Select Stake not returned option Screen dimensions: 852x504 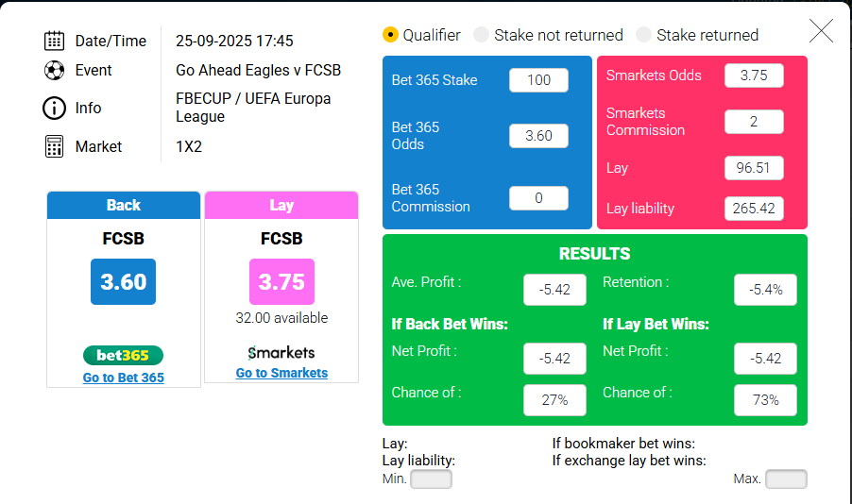pyautogui.click(x=481, y=35)
